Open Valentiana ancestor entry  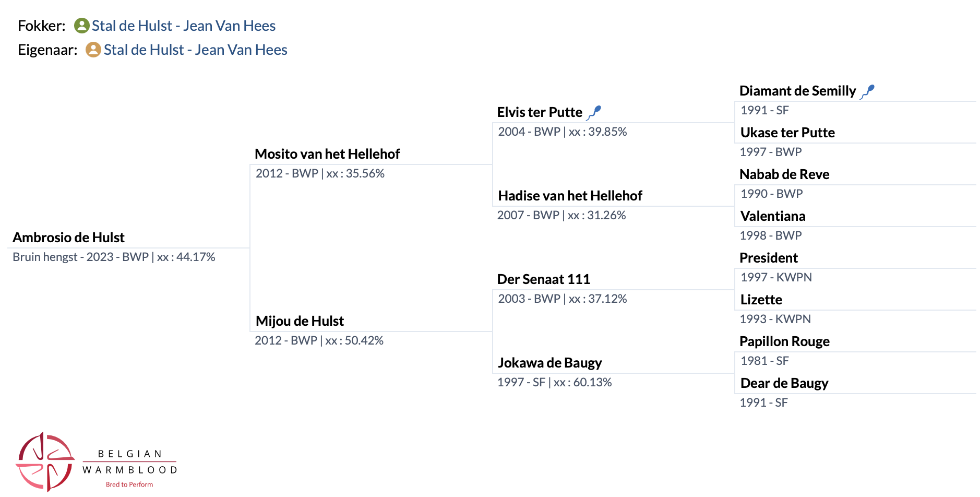point(773,217)
